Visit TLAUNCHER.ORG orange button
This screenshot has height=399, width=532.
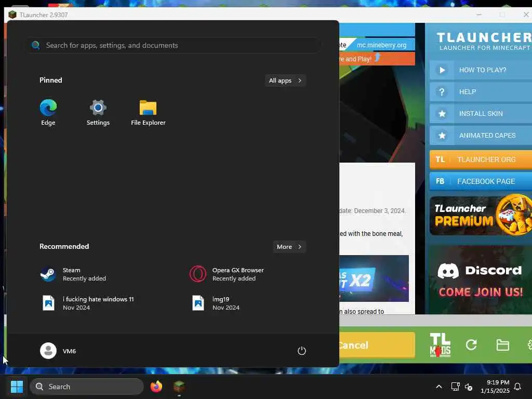click(x=481, y=159)
